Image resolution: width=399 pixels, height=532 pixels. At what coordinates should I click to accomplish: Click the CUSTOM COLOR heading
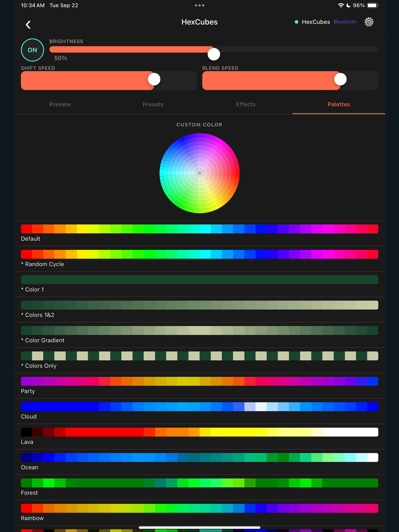[x=199, y=125]
